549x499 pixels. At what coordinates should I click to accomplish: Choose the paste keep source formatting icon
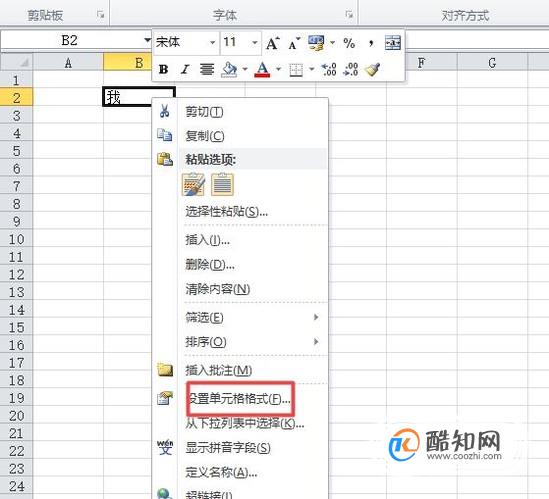[193, 184]
